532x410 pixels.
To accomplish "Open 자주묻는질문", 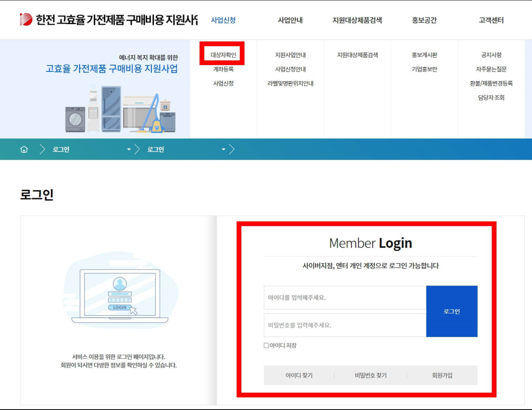I will [x=491, y=69].
